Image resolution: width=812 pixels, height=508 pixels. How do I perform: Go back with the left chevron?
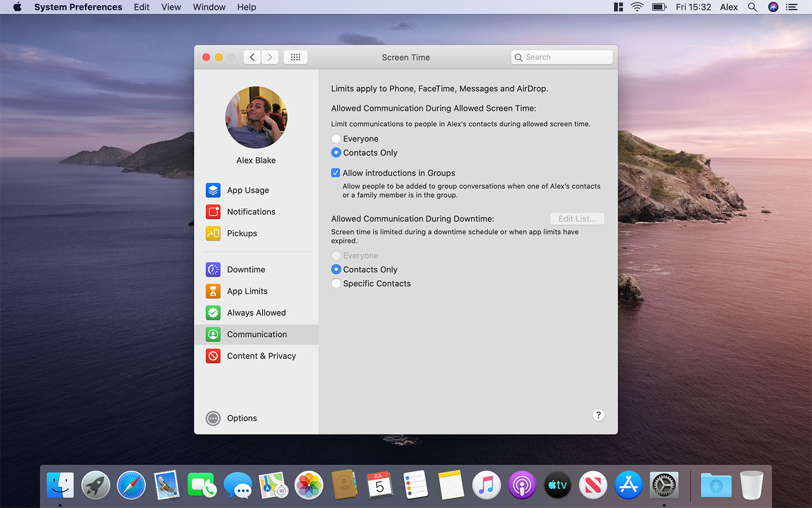coord(252,57)
